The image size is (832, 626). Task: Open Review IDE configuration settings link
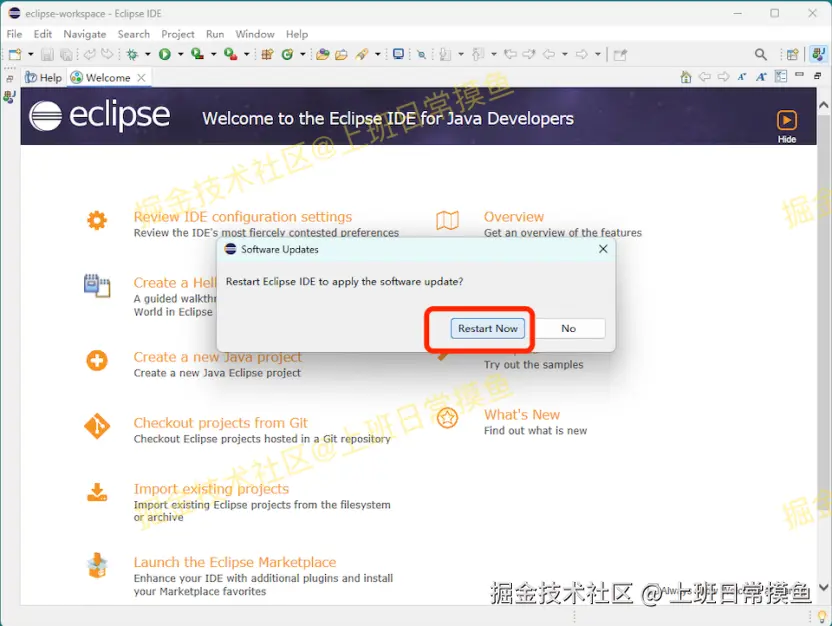click(x=242, y=216)
